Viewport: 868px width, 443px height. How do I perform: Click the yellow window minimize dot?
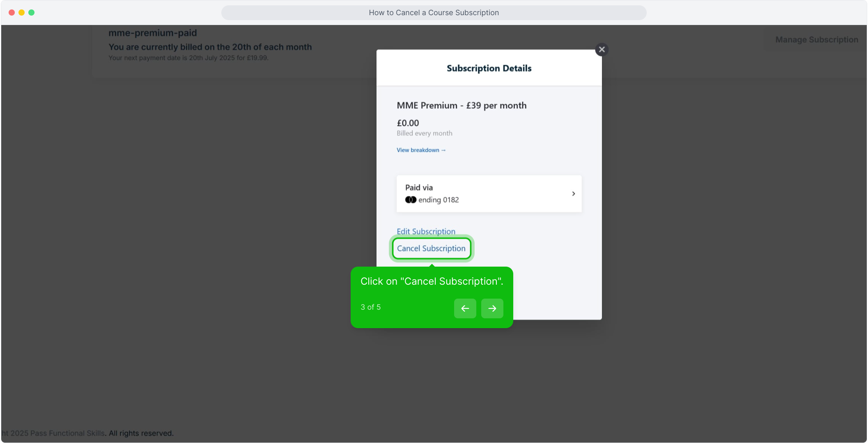[x=22, y=12]
